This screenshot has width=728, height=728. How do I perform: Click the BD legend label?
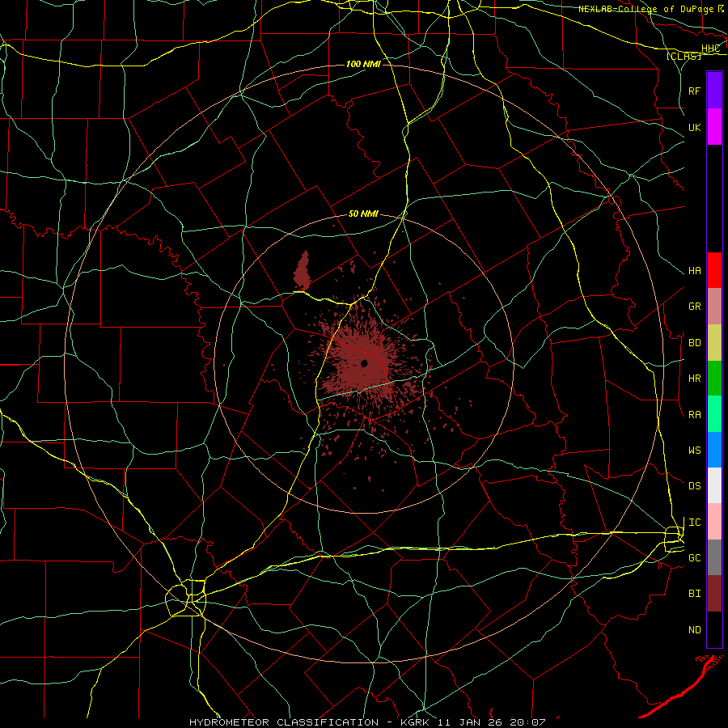695,343
